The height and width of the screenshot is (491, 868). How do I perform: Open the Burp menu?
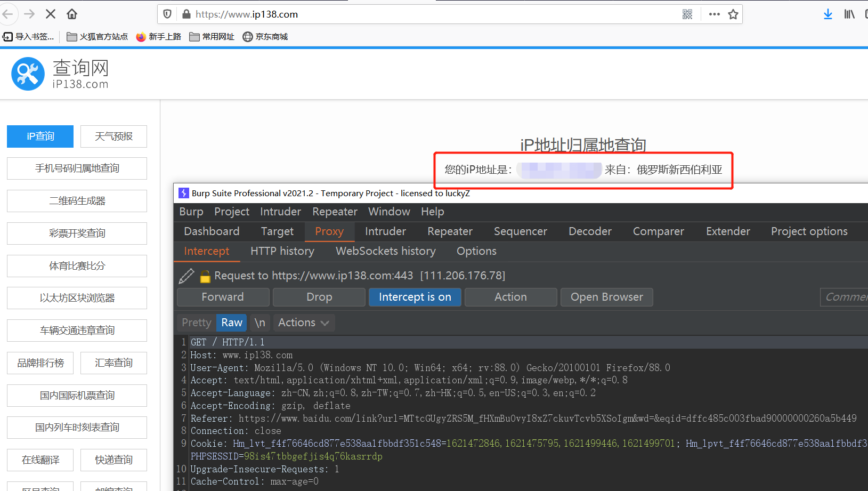(191, 212)
